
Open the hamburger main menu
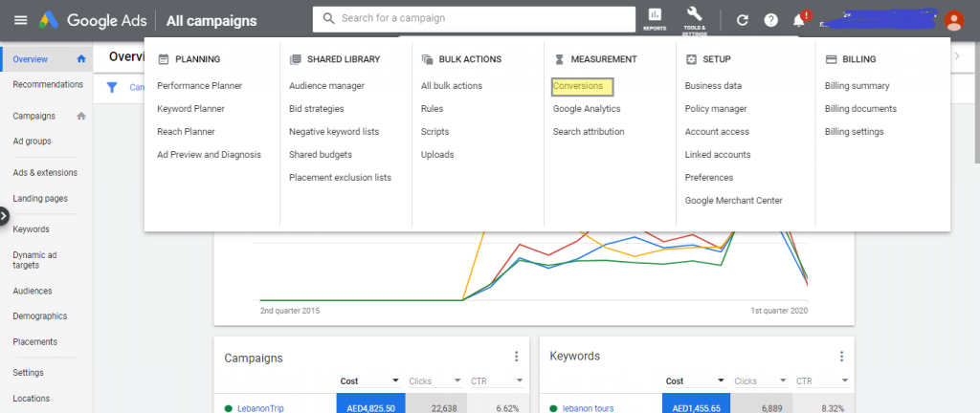coord(20,19)
